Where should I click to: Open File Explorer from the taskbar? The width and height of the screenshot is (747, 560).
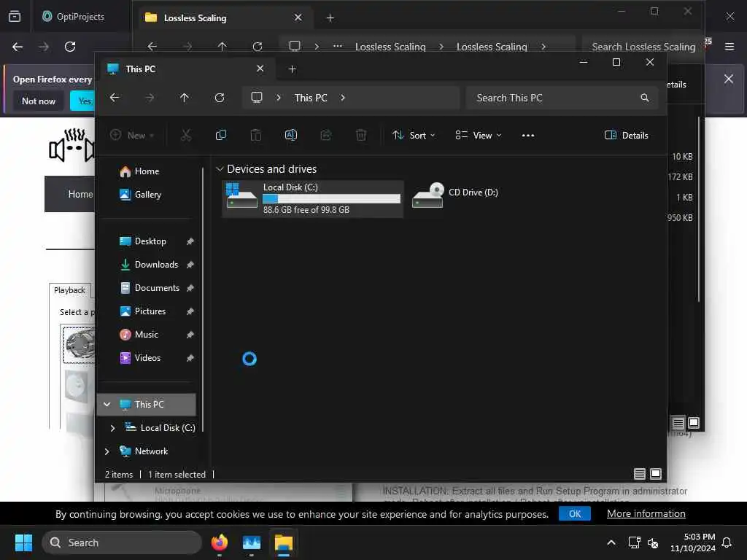point(284,542)
